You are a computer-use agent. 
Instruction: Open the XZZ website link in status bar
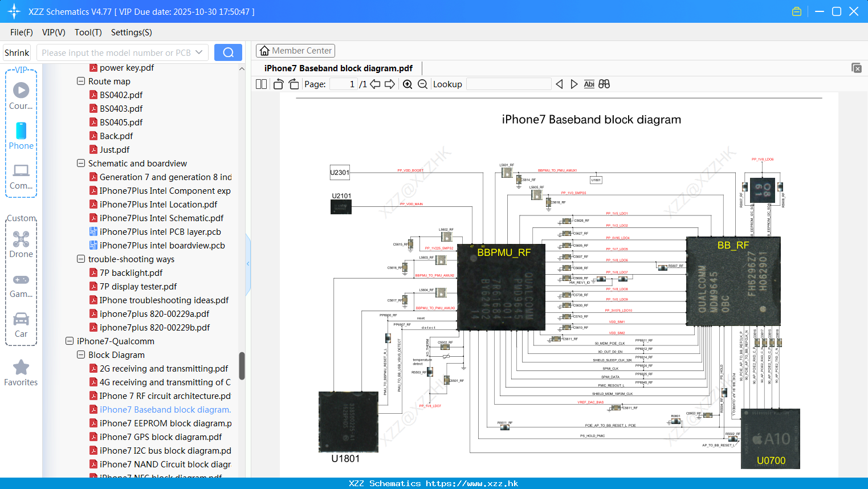tap(472, 483)
